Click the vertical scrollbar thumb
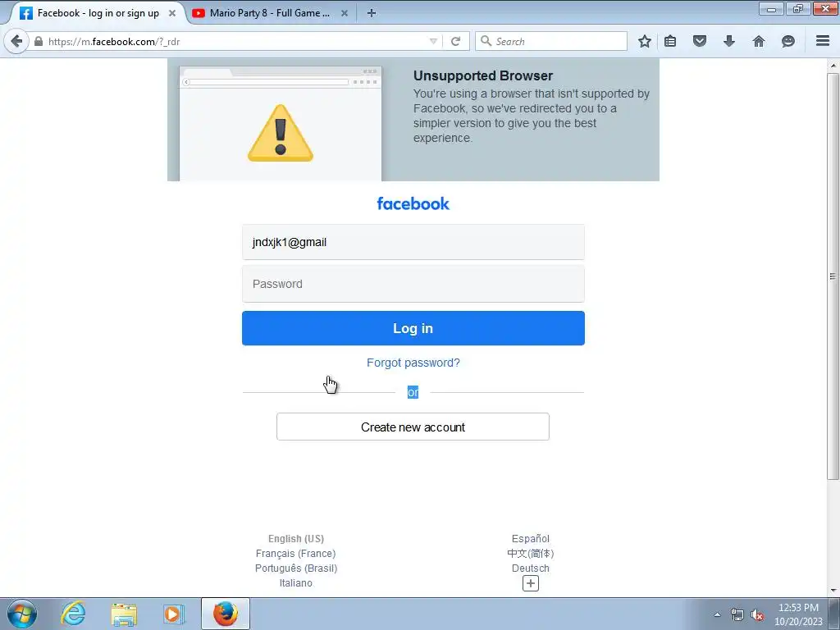The width and height of the screenshot is (840, 630). click(833, 276)
